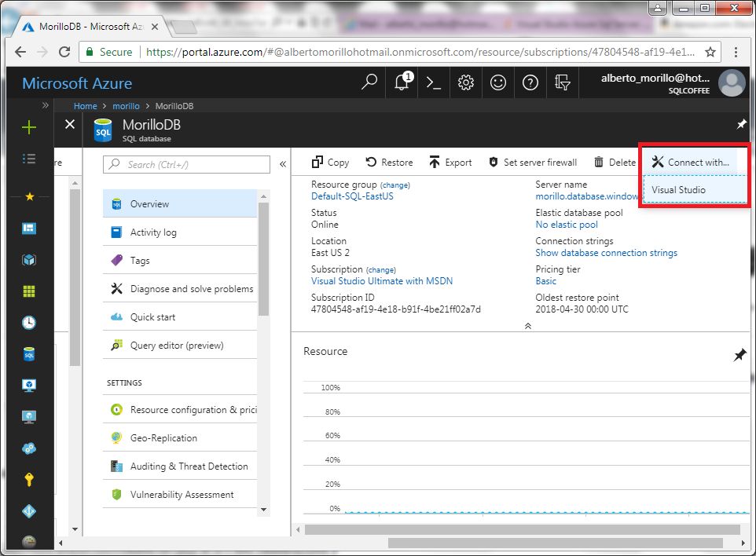The height and width of the screenshot is (556, 756).
Task: Collapse the essentials panel double arrow
Action: click(x=528, y=326)
